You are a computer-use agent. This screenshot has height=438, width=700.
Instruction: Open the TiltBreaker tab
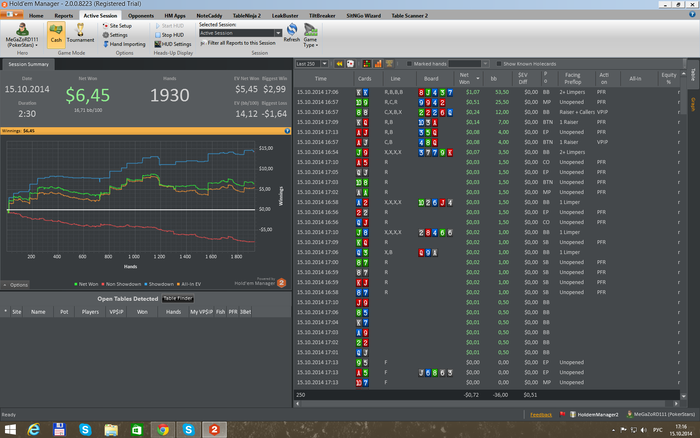tap(322, 16)
